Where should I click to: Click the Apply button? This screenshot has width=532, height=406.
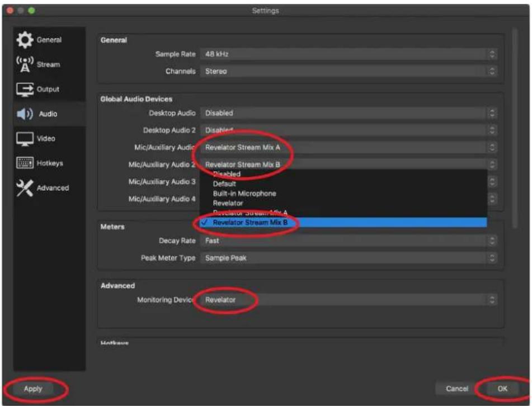click(33, 389)
